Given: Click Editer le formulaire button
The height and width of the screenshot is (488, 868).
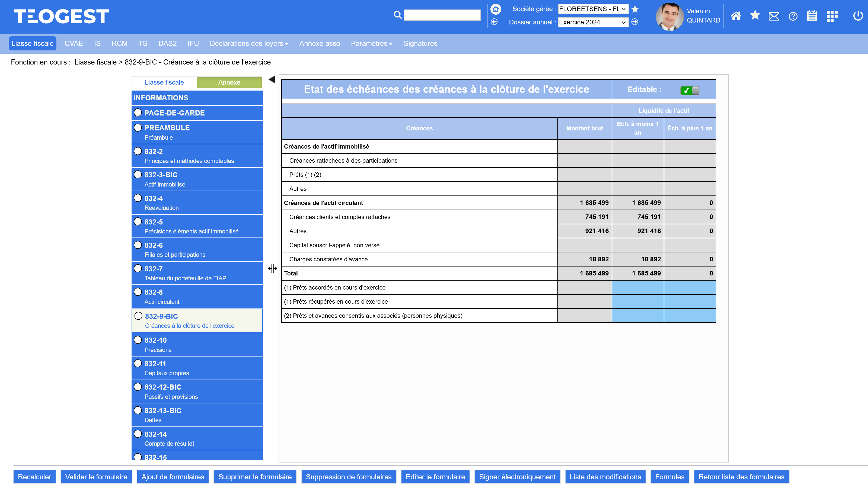Looking at the screenshot, I should (x=435, y=477).
